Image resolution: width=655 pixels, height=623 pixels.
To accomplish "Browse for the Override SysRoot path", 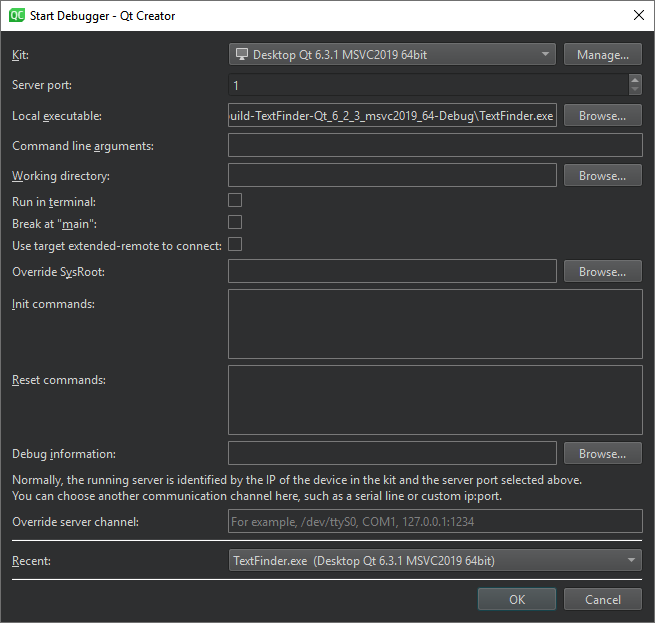I will [x=602, y=272].
